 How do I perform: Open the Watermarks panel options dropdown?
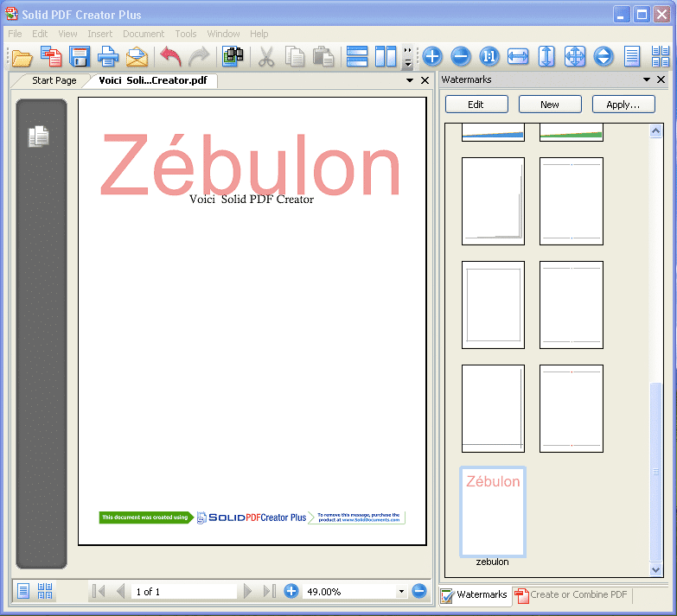pyautogui.click(x=647, y=79)
